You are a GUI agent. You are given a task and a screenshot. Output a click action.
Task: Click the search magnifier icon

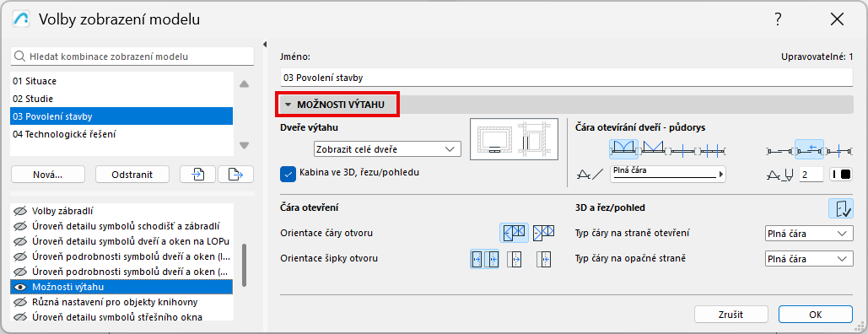[20, 57]
